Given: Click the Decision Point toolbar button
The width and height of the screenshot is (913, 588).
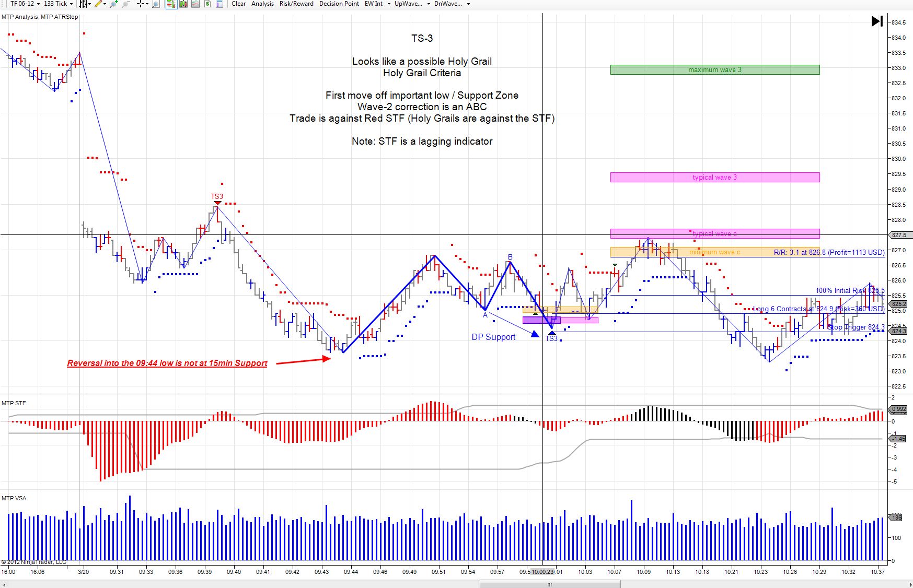Looking at the screenshot, I should coord(339,4).
